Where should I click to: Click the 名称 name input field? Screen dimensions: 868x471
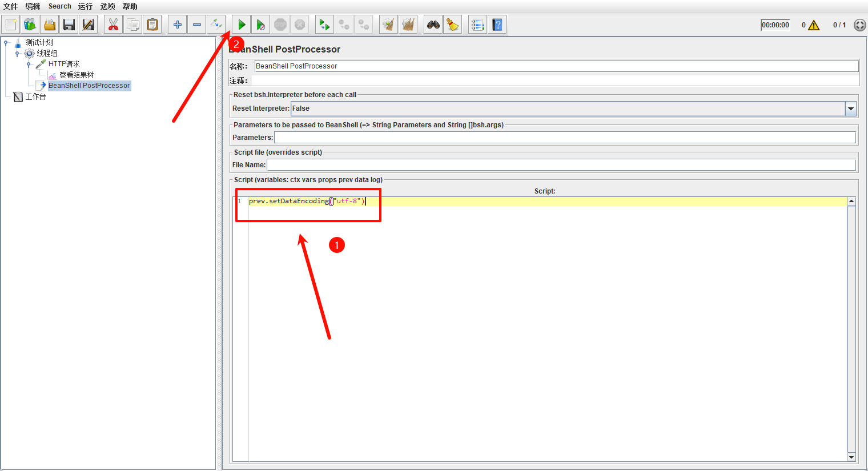click(x=556, y=66)
